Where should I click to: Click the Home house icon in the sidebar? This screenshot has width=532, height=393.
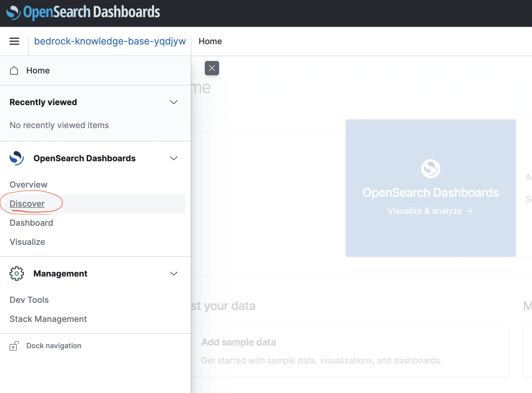(x=14, y=70)
